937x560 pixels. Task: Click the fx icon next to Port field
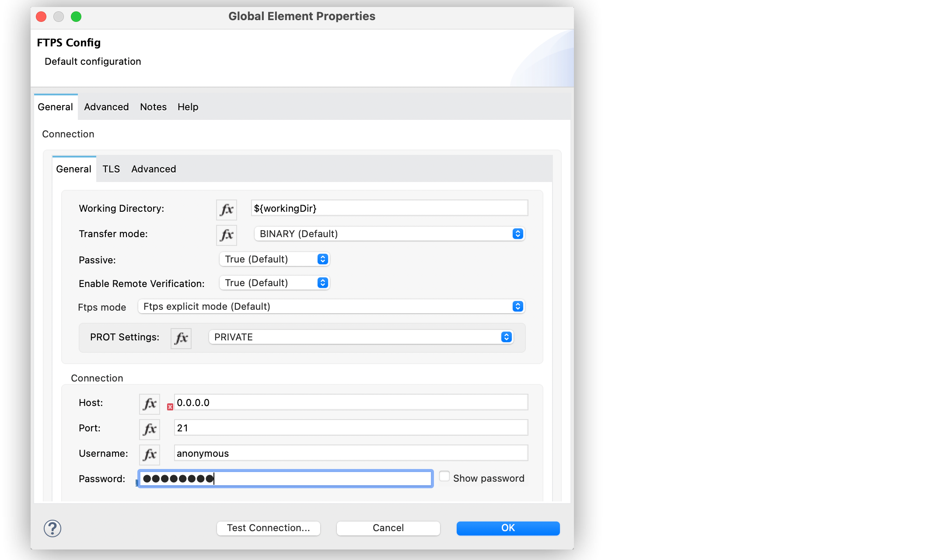pos(149,427)
